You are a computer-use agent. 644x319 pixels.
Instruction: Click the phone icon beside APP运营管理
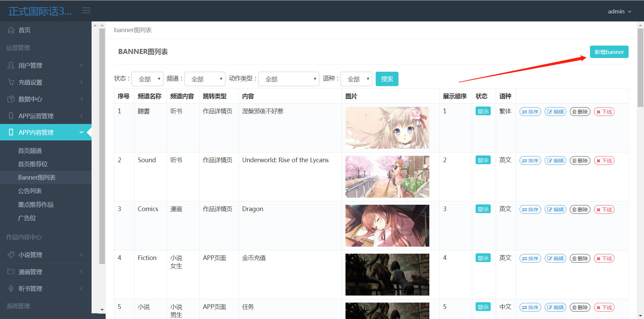(11, 116)
